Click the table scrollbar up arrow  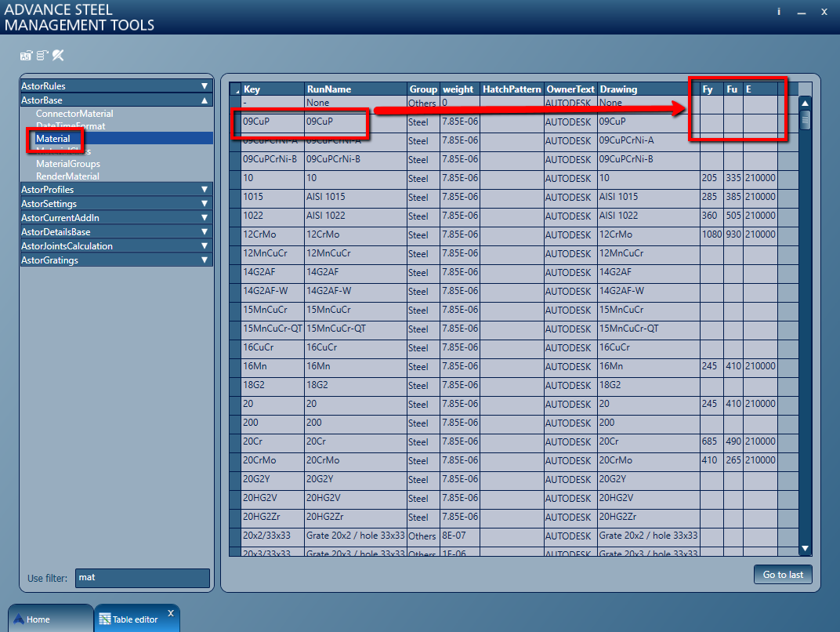click(805, 103)
